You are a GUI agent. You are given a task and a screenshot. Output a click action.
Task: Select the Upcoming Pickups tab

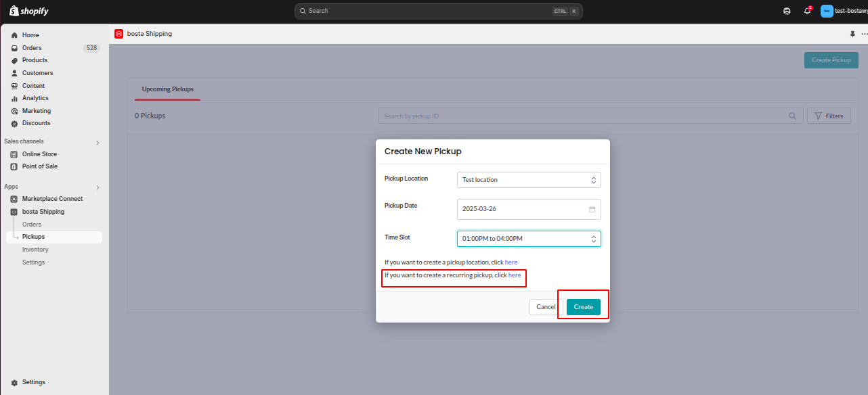[x=167, y=89]
